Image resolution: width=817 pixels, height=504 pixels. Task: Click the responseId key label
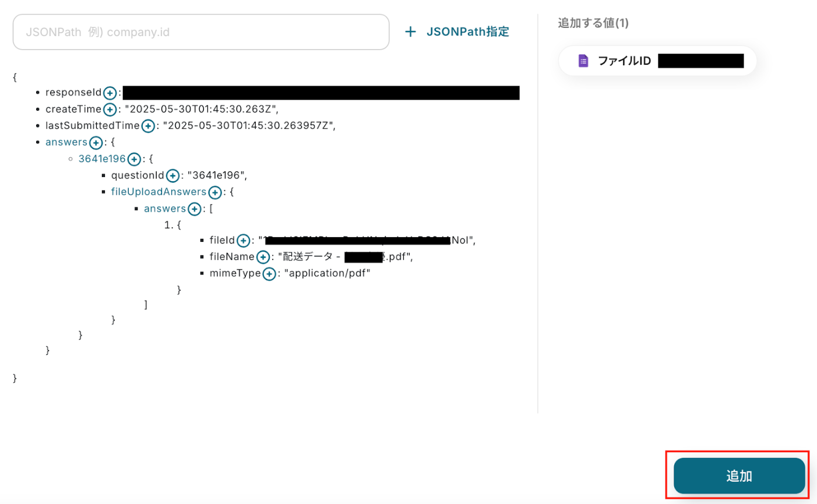73,92
